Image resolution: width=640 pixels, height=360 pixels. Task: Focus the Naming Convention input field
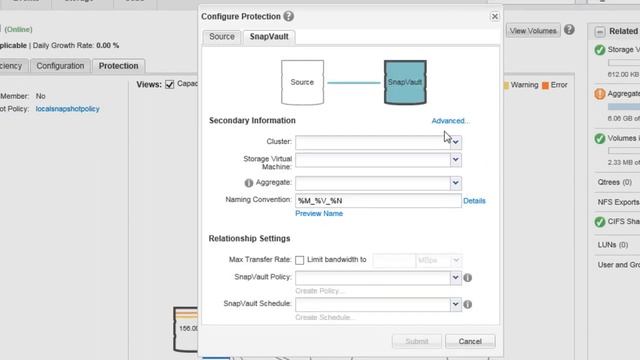click(x=378, y=200)
